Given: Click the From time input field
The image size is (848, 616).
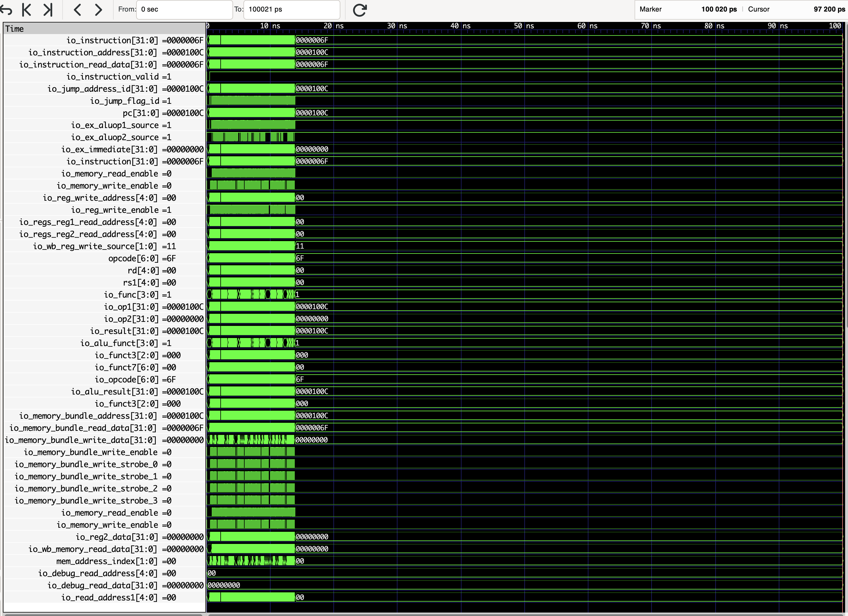Looking at the screenshot, I should click(184, 9).
